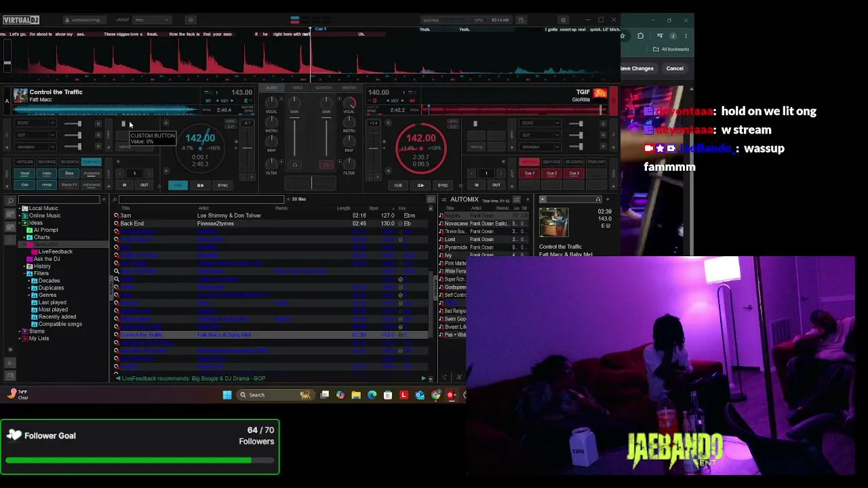Click the search icon beside 3am track
The width and height of the screenshot is (868, 488).
coord(117,216)
